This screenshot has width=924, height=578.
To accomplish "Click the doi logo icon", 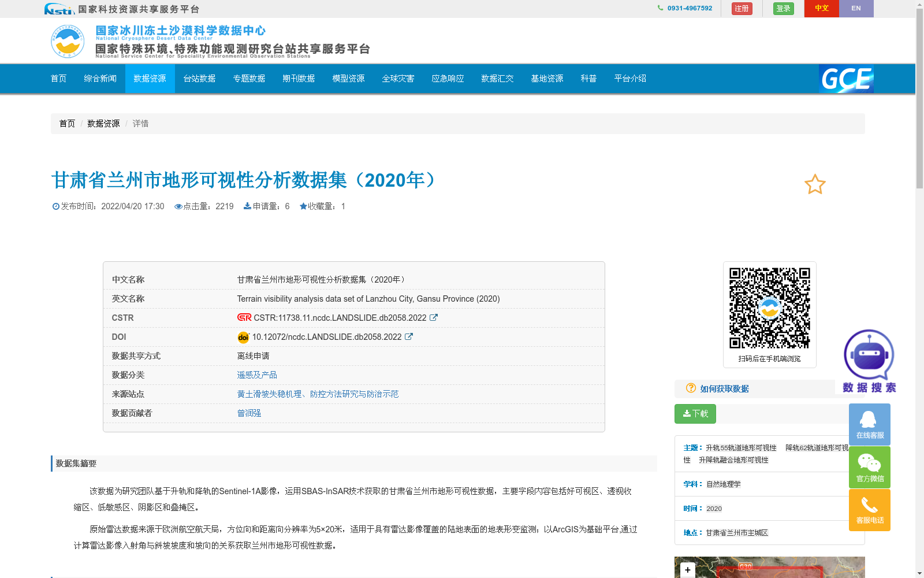I will (243, 337).
